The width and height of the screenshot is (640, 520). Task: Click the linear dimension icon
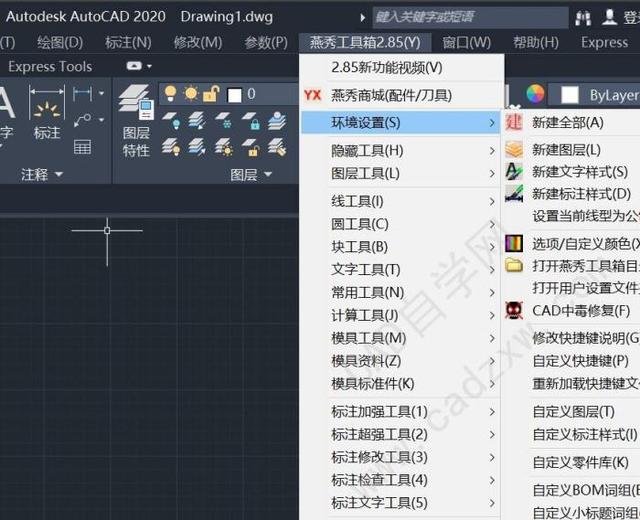[82, 94]
